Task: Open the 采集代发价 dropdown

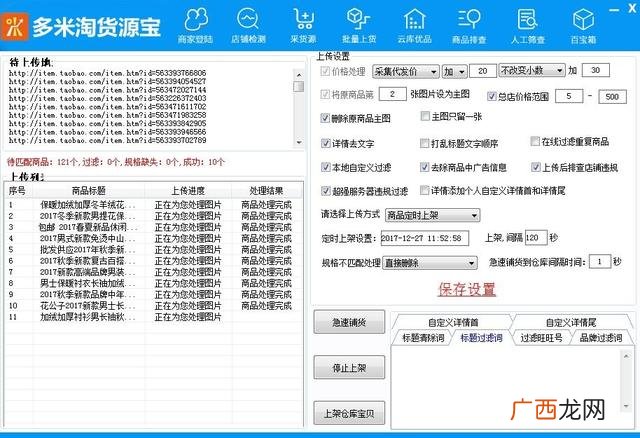Action: coord(406,72)
